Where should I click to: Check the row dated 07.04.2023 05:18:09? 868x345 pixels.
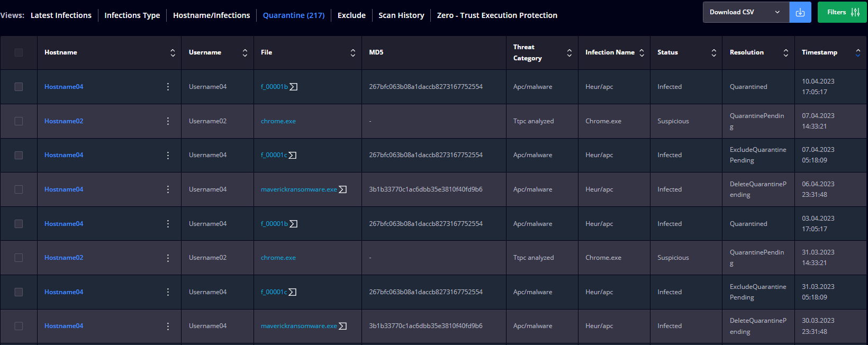19,155
